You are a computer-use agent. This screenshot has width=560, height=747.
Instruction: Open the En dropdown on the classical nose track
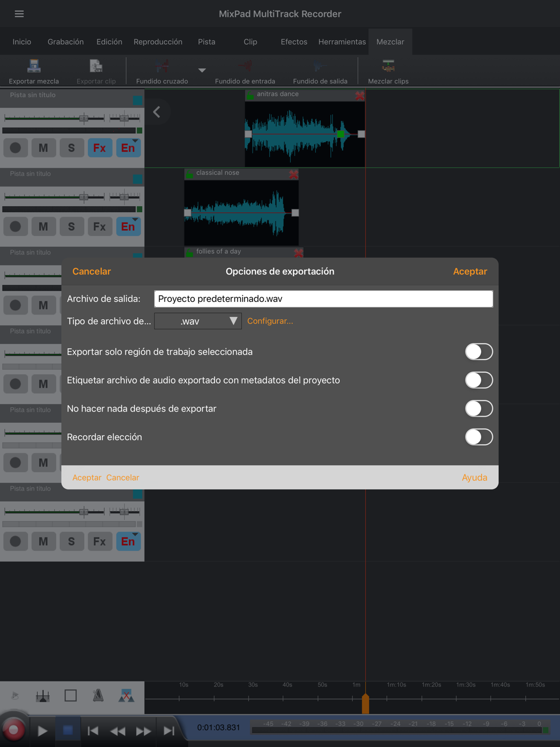coord(128,226)
